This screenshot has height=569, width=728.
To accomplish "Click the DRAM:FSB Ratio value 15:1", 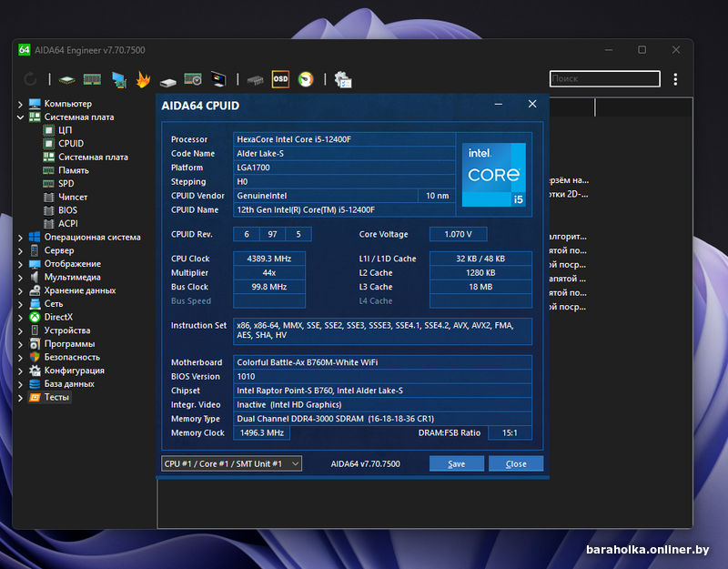I will tap(510, 433).
